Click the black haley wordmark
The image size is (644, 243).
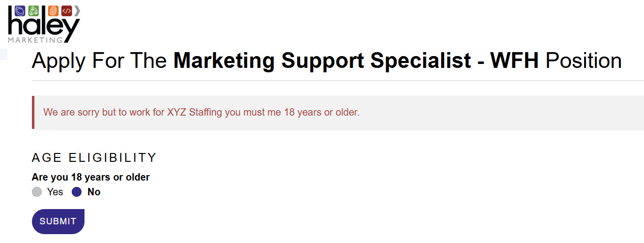click(x=43, y=27)
